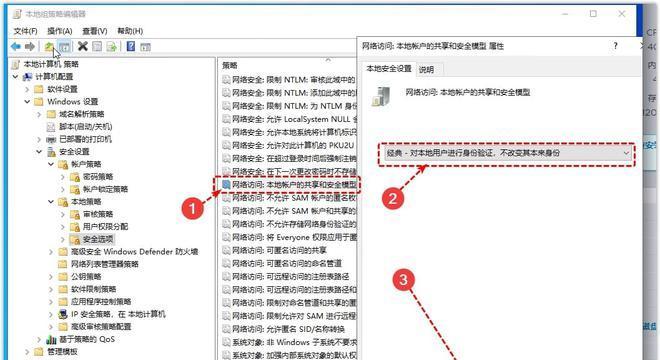Image resolution: width=660 pixels, height=360 pixels.
Task: Select the 用户权限分配 tree item
Action: click(99, 227)
